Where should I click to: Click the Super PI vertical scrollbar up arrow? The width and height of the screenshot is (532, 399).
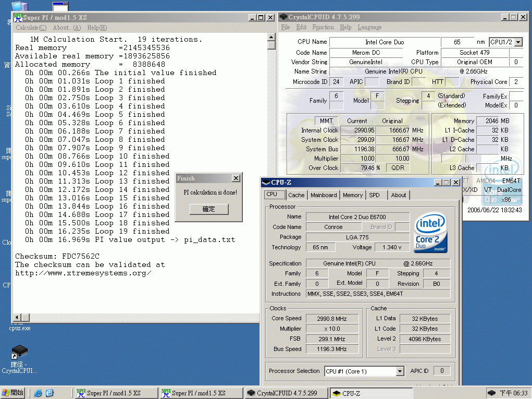271,38
